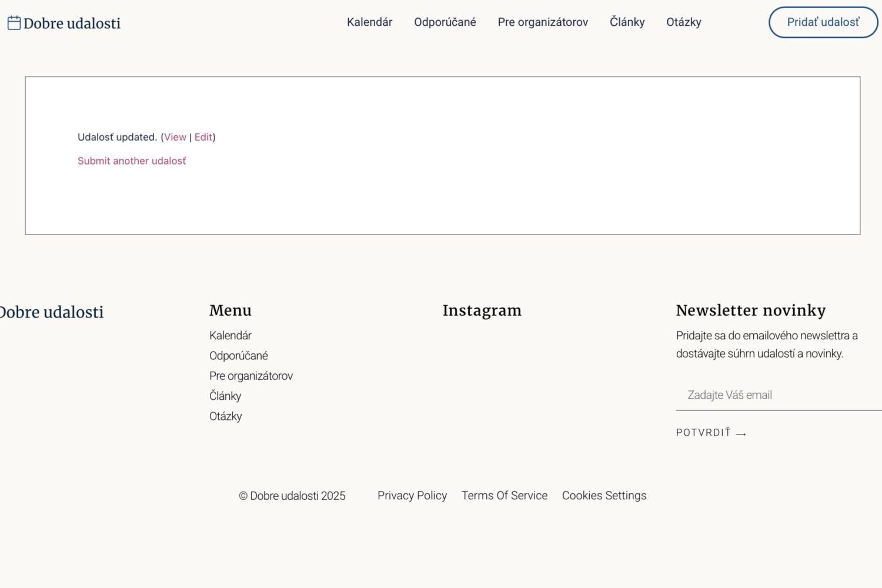The image size is (882, 588).
Task: Open Odporúčané in the top navigation
Action: [445, 22]
